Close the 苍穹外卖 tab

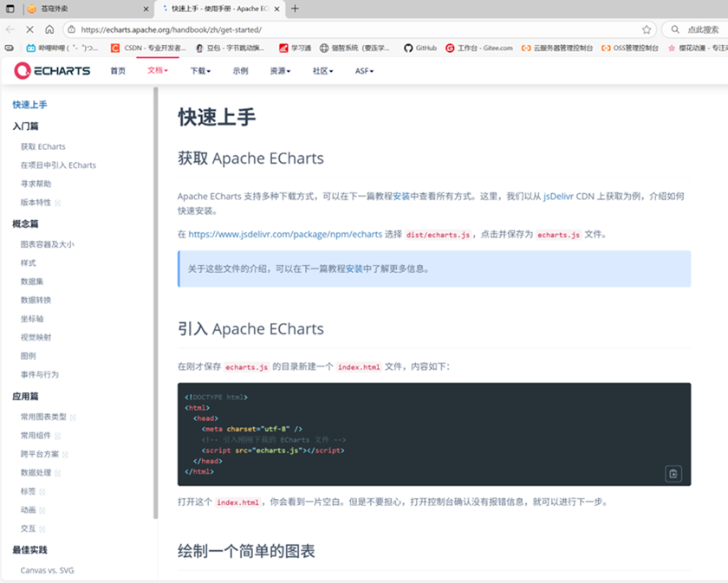coord(146,9)
